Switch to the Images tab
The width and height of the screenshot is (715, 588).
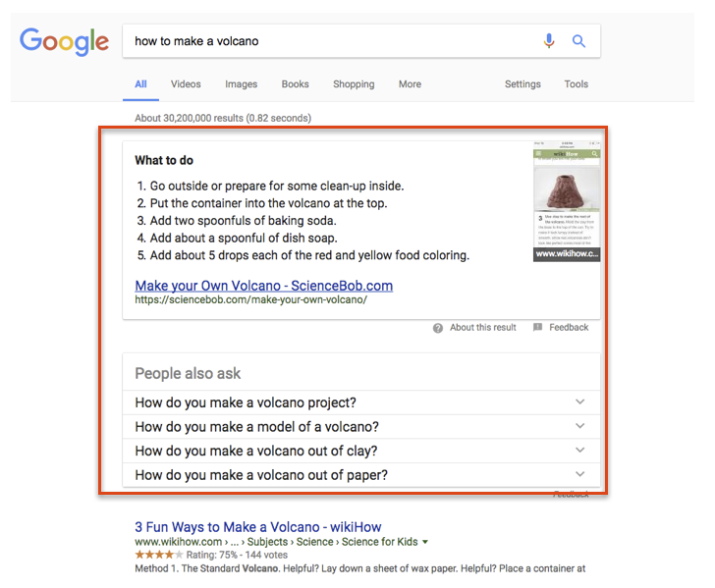241,84
